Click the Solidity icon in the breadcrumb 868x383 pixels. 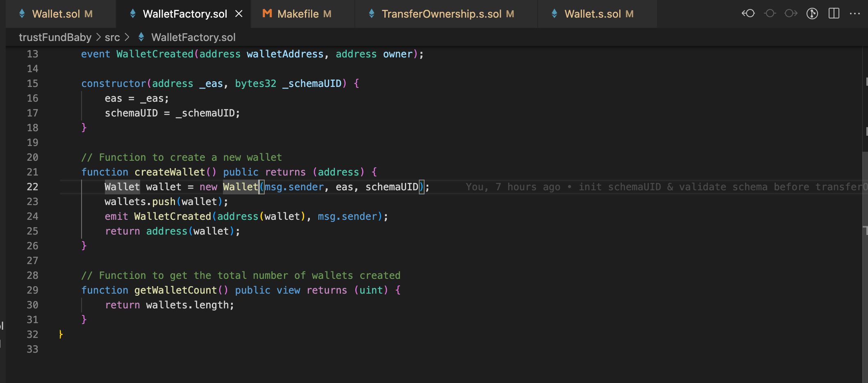point(141,37)
